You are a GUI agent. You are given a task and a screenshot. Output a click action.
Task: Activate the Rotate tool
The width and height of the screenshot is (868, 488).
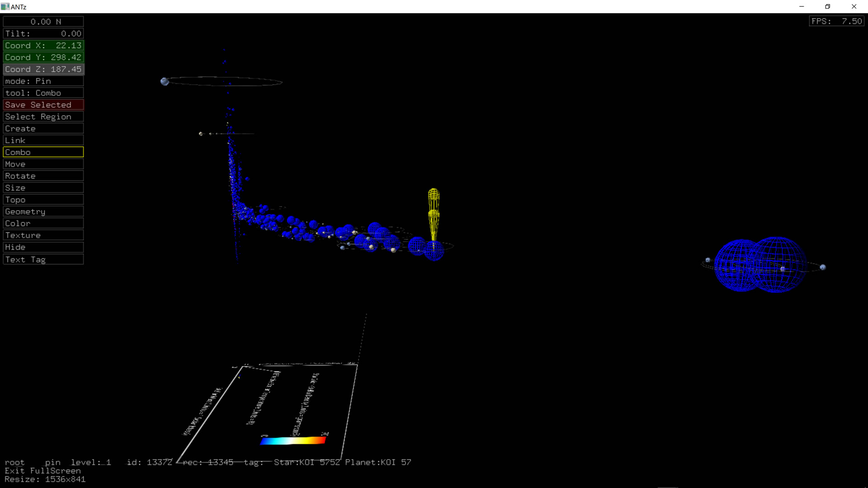click(43, 176)
